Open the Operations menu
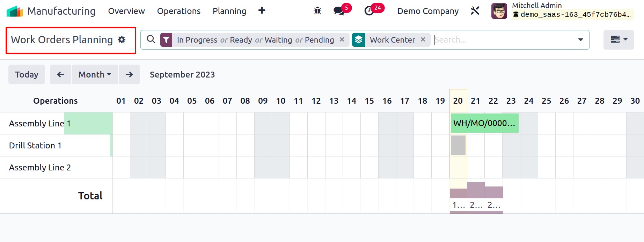The height and width of the screenshot is (242, 644). click(x=179, y=11)
